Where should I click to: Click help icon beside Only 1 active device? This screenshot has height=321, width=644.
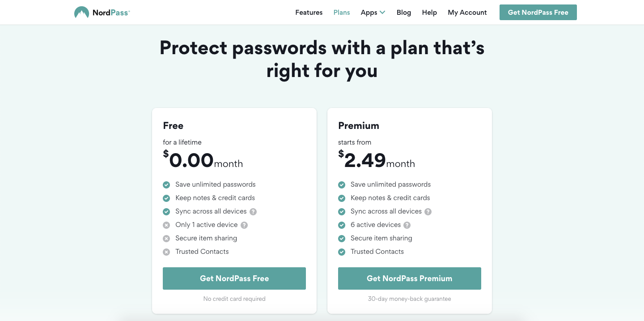[244, 225]
